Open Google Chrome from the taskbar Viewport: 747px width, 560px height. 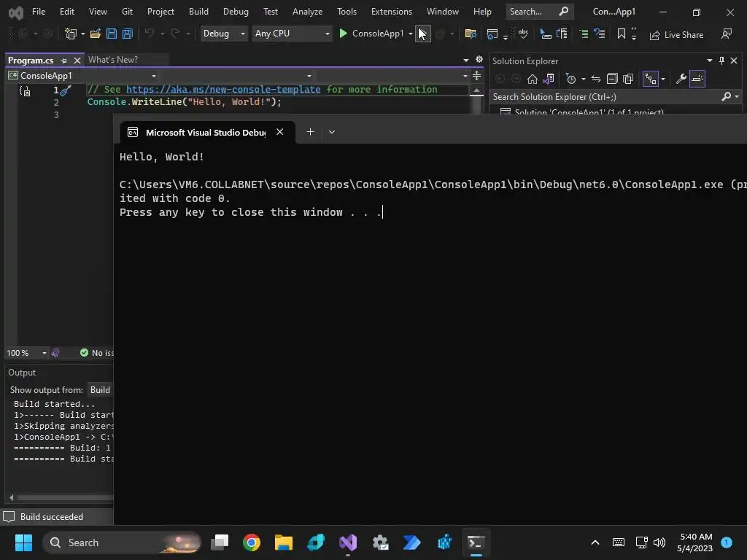coord(252,542)
